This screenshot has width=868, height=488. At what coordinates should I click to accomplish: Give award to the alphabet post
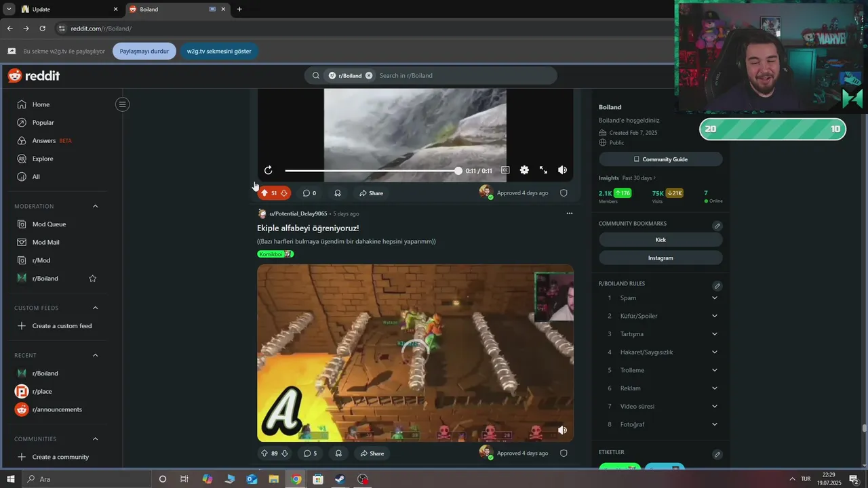click(338, 453)
